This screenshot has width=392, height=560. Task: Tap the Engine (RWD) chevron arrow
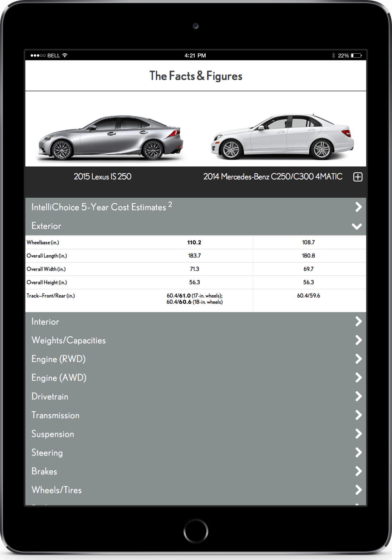[x=358, y=359]
